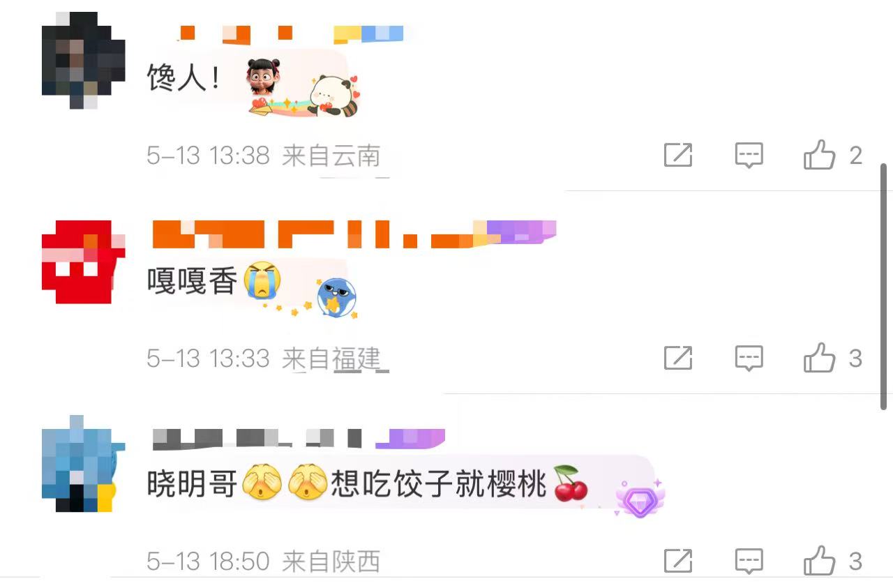Tap the panda sticker in the first comment
Screen dimensions: 893x588
click(x=332, y=94)
